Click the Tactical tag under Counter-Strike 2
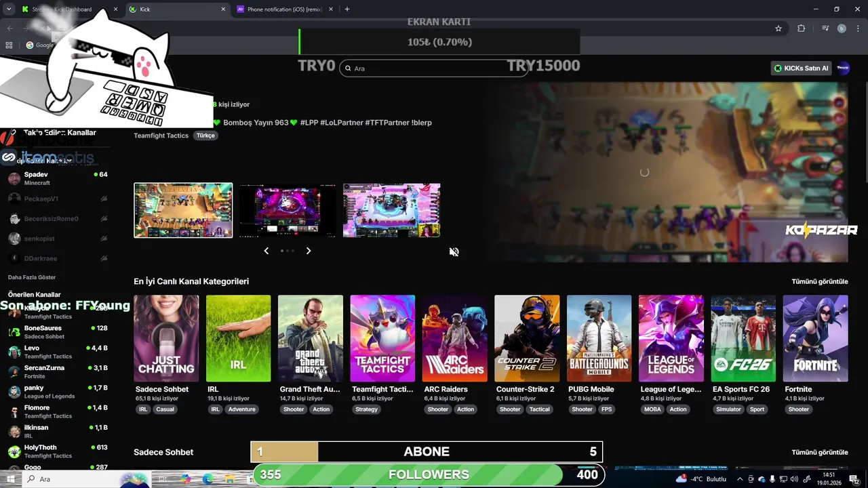Viewport: 868px width, 488px height. tap(539, 409)
